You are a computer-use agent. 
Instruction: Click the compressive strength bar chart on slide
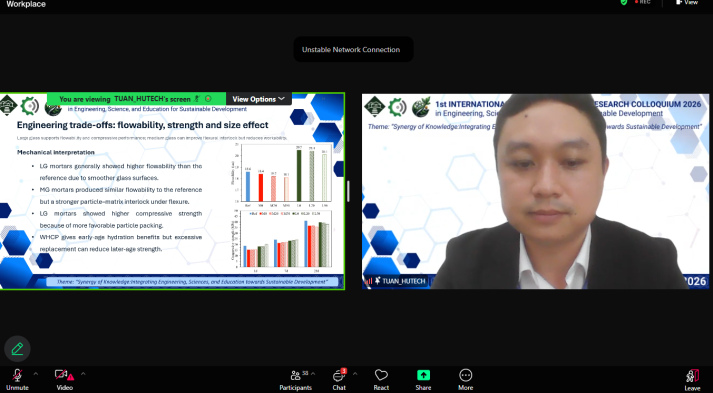tap(283, 240)
